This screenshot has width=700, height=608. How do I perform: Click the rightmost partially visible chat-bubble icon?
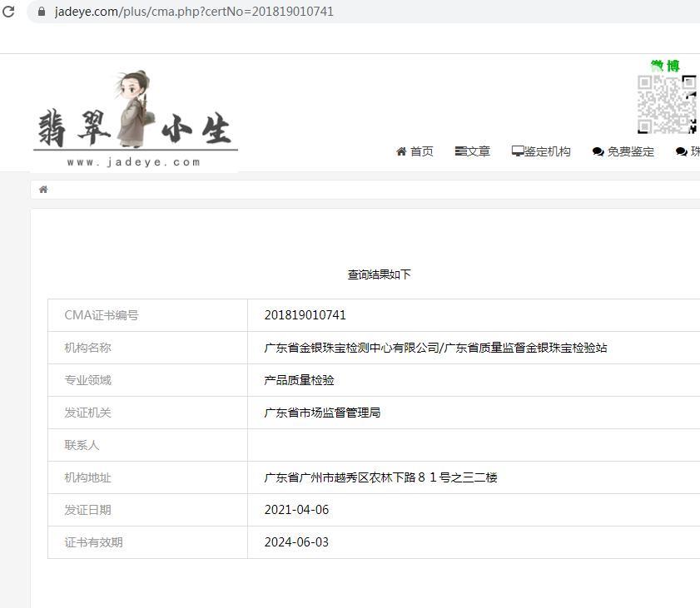click(x=682, y=151)
